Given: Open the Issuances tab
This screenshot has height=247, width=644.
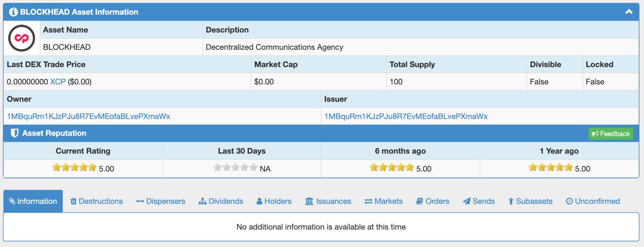Looking at the screenshot, I should coord(328,201).
